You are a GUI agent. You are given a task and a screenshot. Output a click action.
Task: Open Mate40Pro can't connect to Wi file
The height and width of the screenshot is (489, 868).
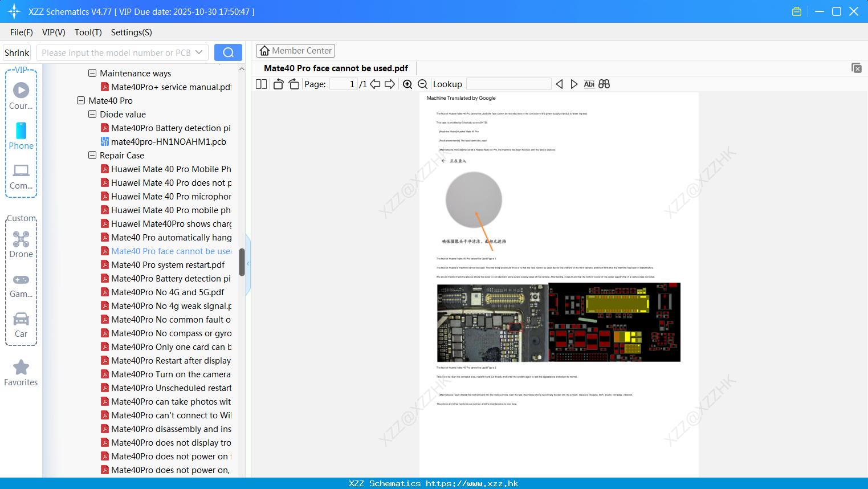pyautogui.click(x=166, y=415)
